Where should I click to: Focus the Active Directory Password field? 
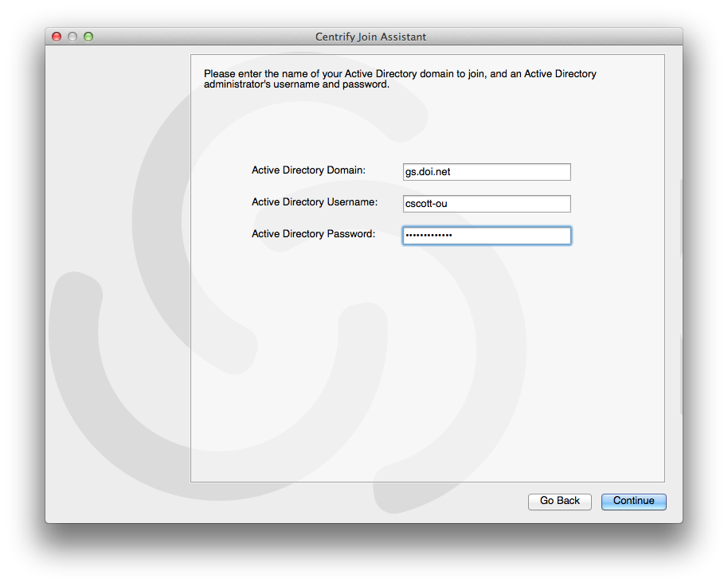point(487,235)
